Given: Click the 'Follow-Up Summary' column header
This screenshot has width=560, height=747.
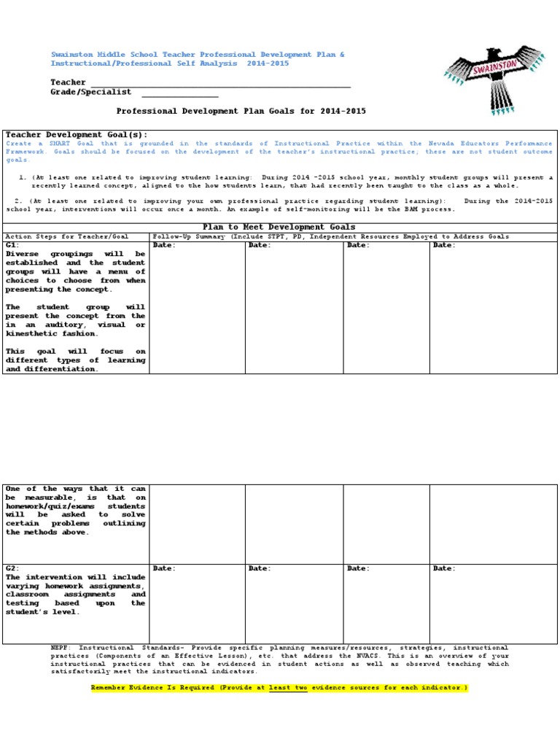Looking at the screenshot, I should click(330, 237).
